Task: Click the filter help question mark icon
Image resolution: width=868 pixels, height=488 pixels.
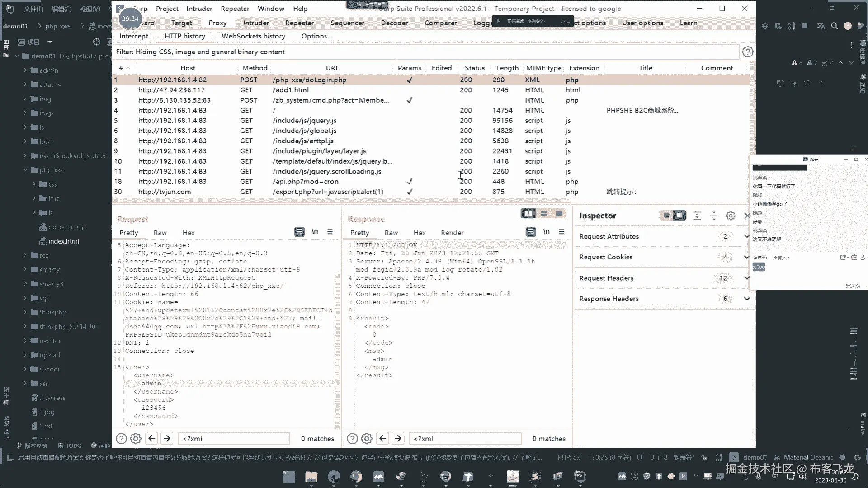Action: click(748, 52)
